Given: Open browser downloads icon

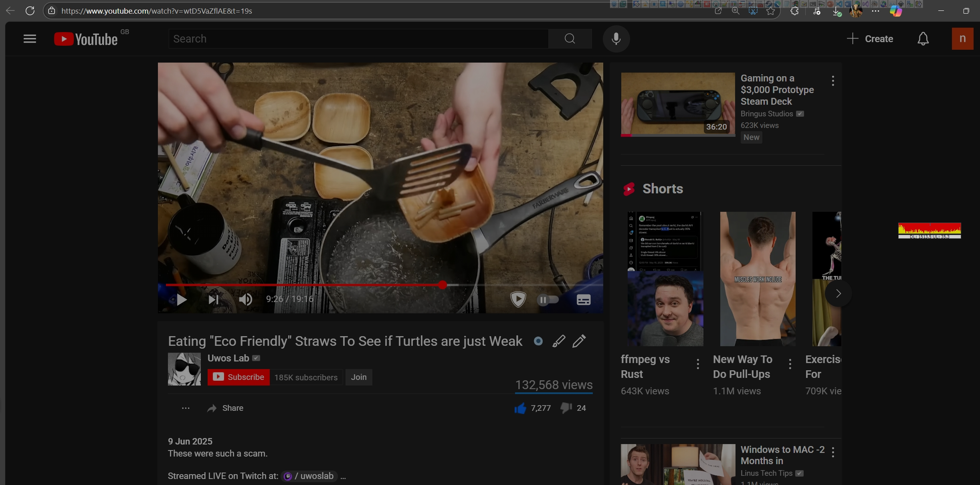Looking at the screenshot, I should (837, 12).
